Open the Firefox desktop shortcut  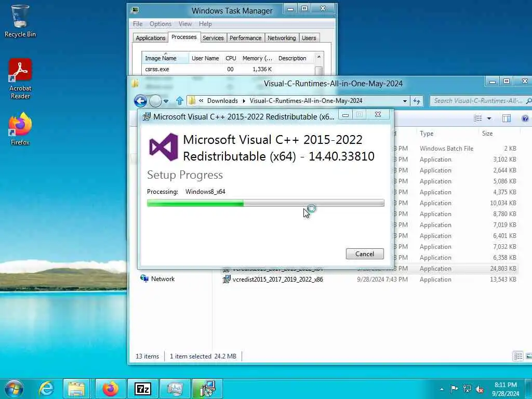[20, 129]
